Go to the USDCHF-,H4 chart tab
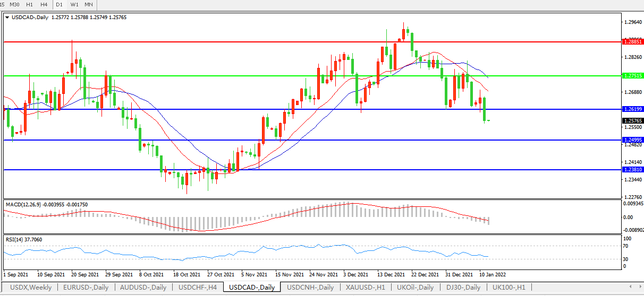The height and width of the screenshot is (296, 644). click(x=198, y=288)
